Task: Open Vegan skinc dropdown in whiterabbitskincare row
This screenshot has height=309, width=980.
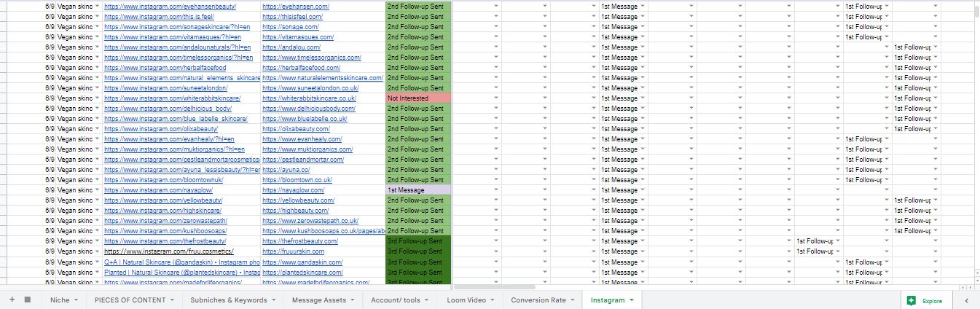Action: pyautogui.click(x=98, y=98)
